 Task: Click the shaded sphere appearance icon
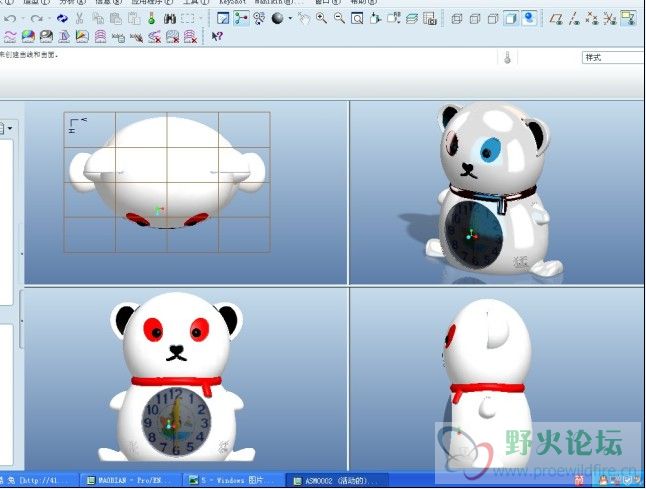tap(278, 19)
